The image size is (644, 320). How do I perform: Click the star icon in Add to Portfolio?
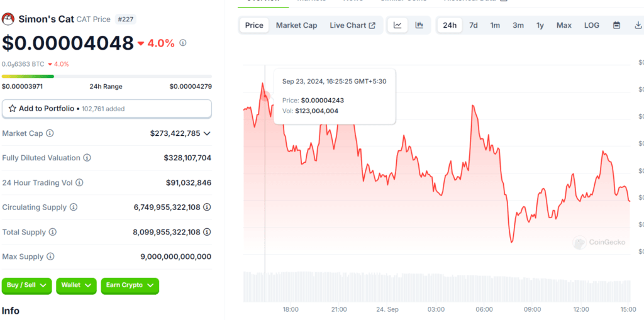13,108
